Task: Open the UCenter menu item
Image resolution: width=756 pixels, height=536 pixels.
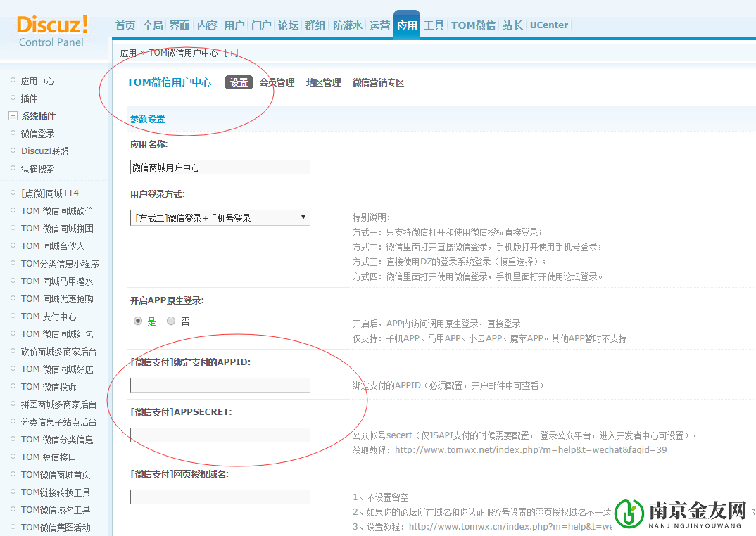Action: tap(548, 25)
